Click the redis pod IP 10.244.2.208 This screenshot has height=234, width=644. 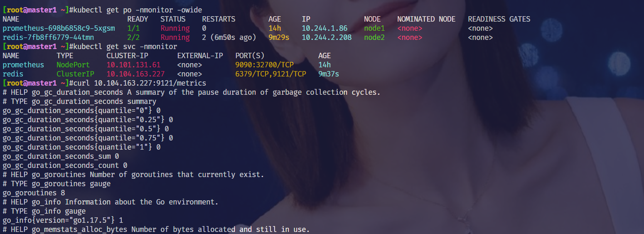tap(327, 37)
